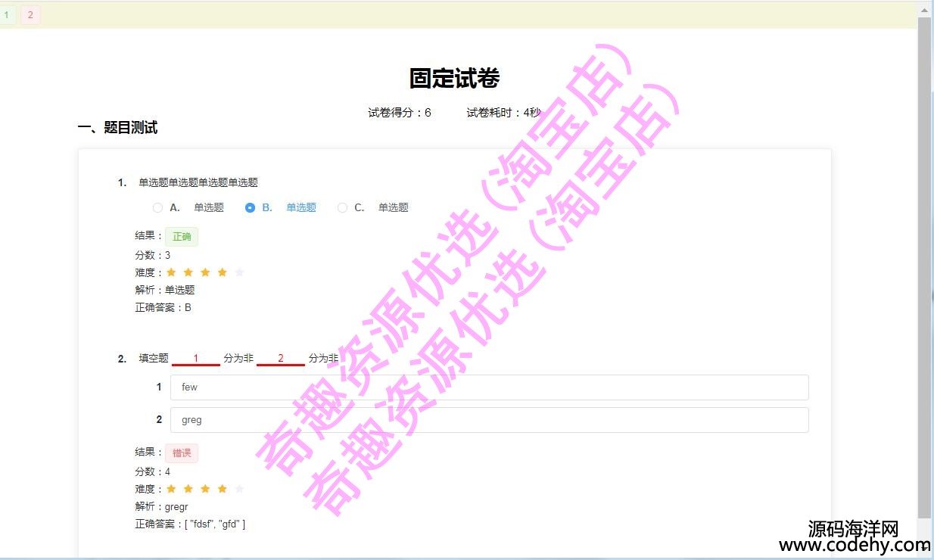Viewport: 934px width, 560px height.
Task: Select radio option A 单选题
Action: [x=157, y=207]
